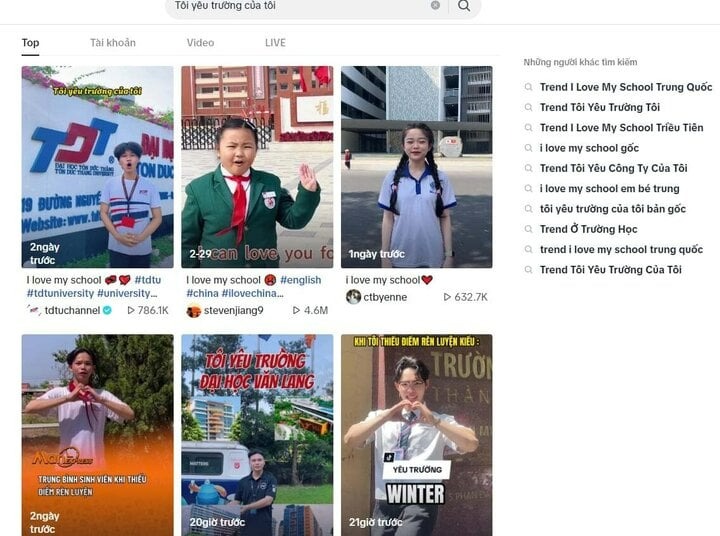Open the Tài khoản tab

112,43
